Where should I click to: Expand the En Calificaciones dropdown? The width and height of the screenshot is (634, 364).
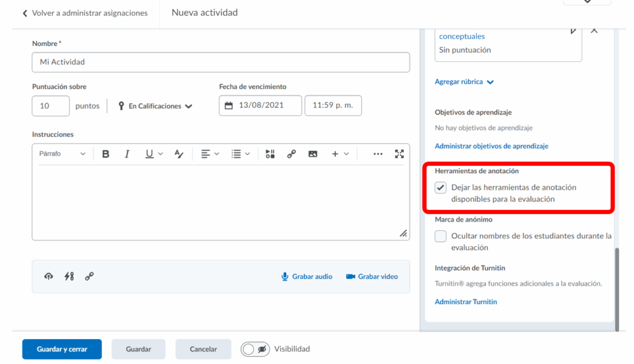tap(155, 106)
